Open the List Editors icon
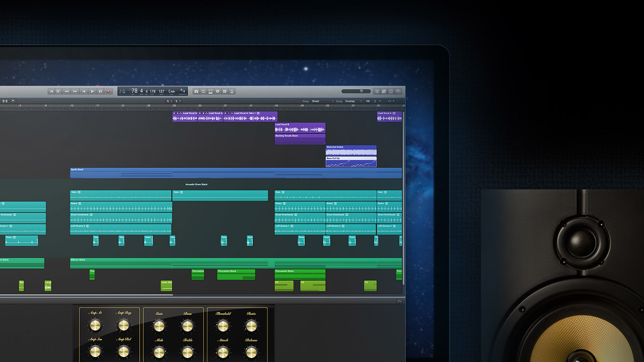Viewport: 644px width, 362px height. pyautogui.click(x=377, y=91)
